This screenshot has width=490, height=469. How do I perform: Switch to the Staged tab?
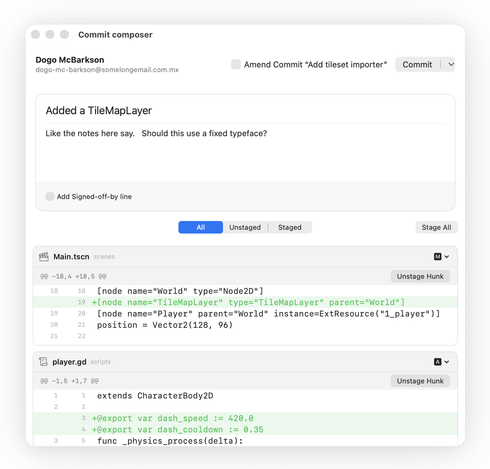pos(290,227)
